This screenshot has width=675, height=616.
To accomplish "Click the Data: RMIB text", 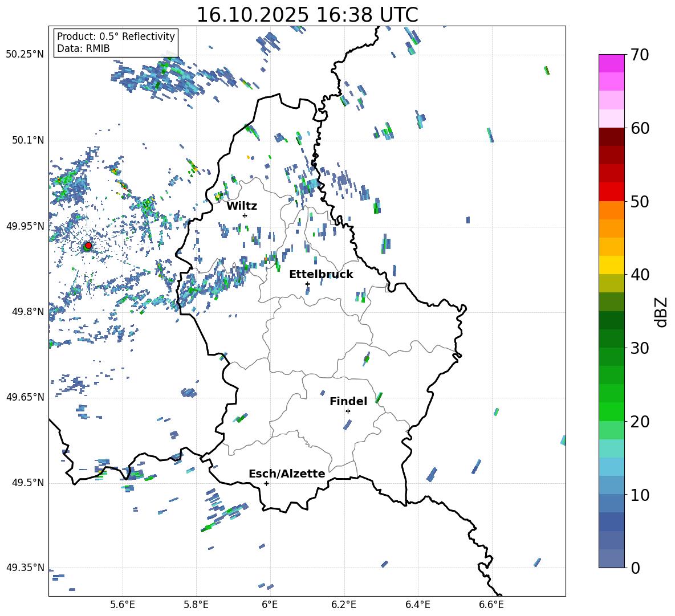I will click(x=83, y=48).
